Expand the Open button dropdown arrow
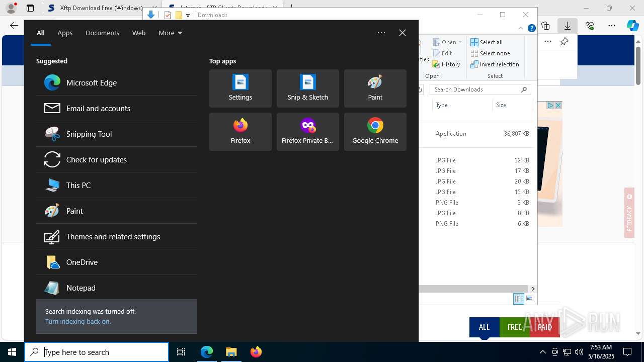 tap(460, 42)
